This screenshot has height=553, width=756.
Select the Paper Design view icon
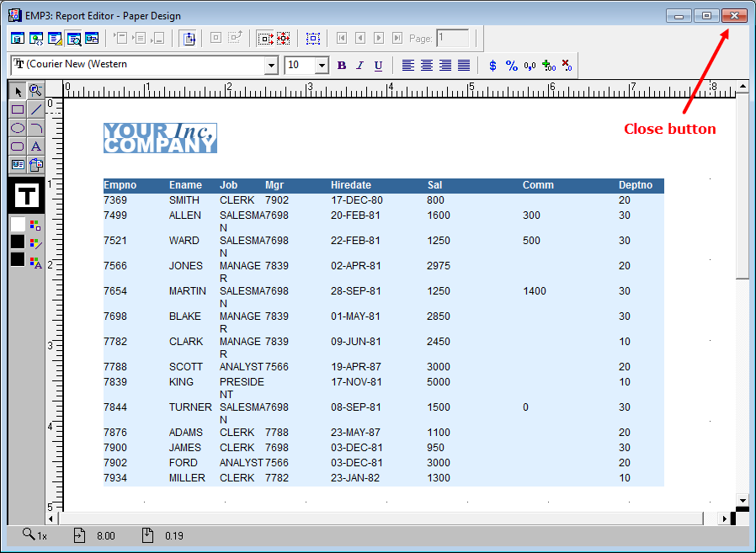coord(74,38)
